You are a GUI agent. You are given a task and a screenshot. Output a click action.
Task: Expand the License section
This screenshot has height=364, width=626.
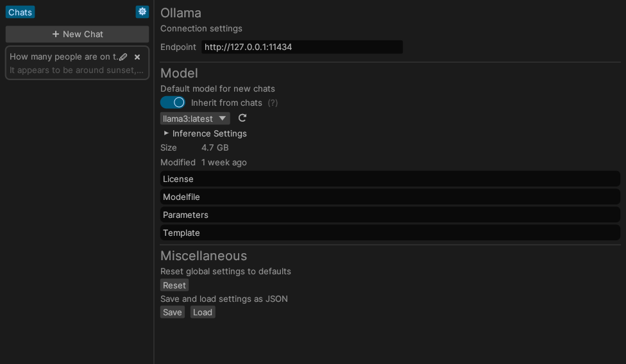(x=390, y=179)
